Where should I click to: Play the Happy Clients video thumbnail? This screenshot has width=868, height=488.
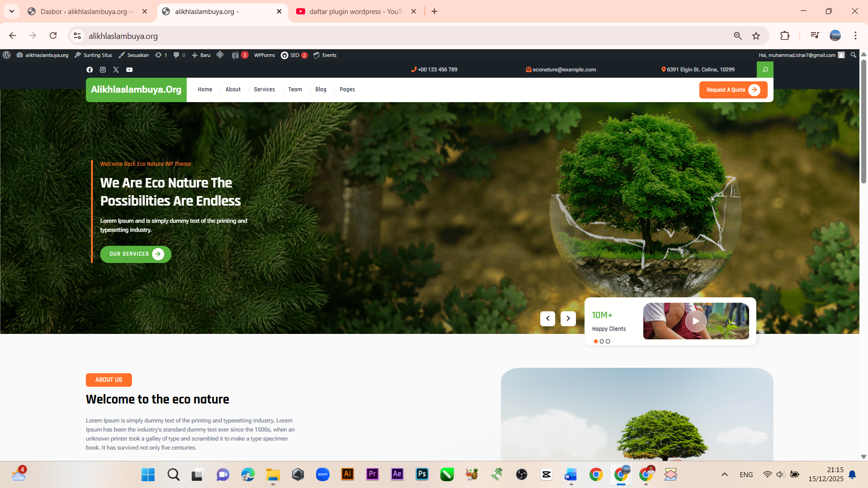pos(695,321)
